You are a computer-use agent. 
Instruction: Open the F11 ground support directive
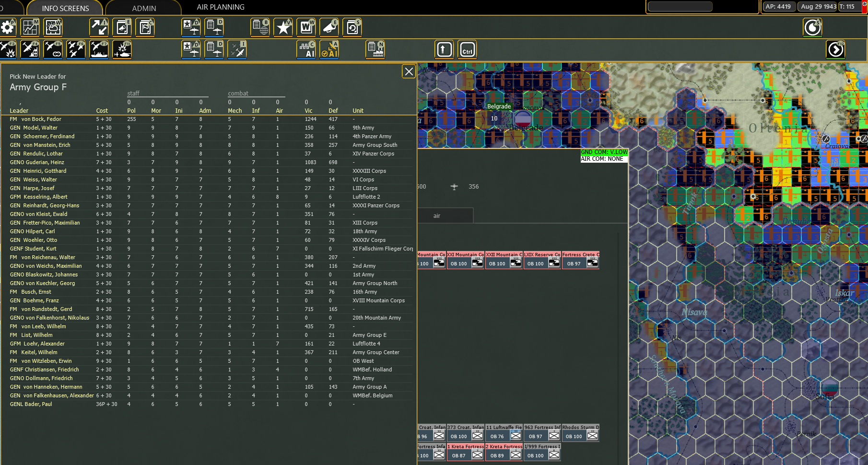pyautogui.click(x=122, y=49)
